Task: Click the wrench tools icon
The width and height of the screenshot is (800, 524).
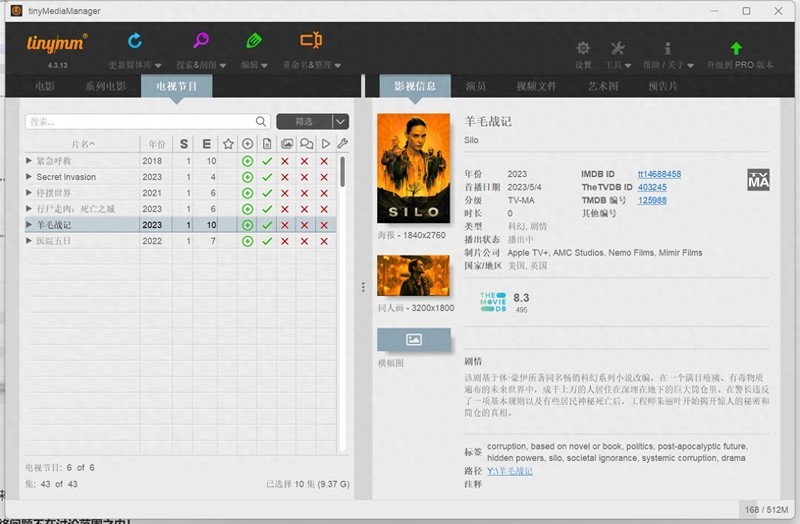Action: pos(617,48)
